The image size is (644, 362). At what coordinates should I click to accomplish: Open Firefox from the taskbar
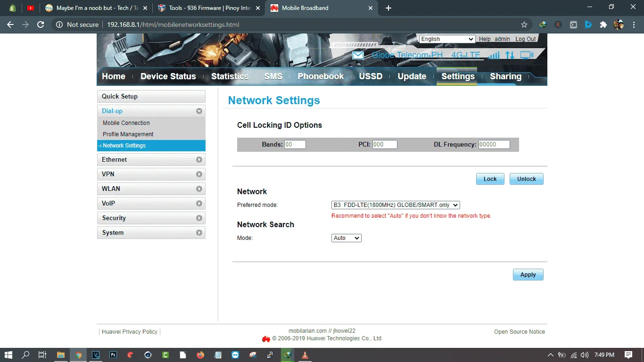[x=200, y=355]
